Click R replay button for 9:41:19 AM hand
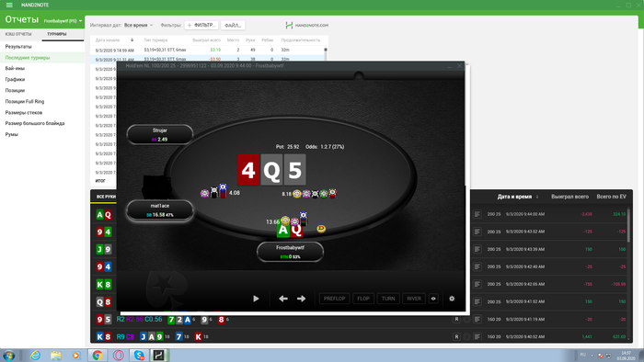This screenshot has height=362, width=644. click(x=456, y=319)
